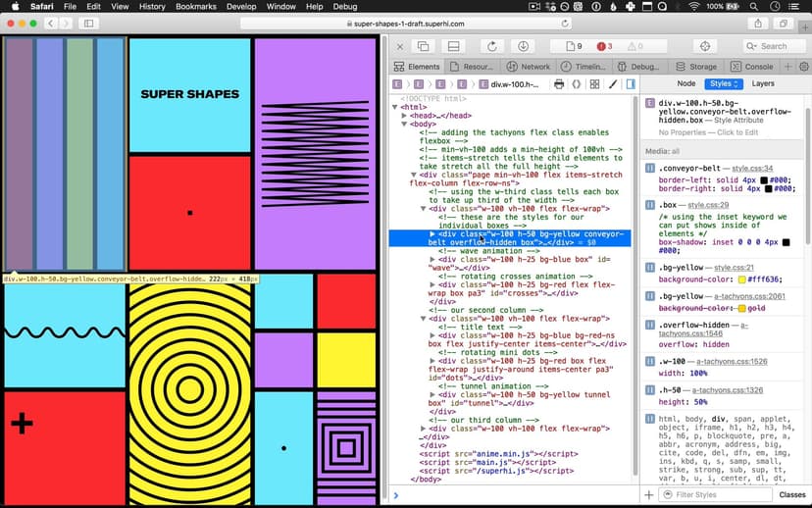Toggle the .overflow-hidden rule icon
The height and width of the screenshot is (508, 812).
pyautogui.click(x=649, y=324)
